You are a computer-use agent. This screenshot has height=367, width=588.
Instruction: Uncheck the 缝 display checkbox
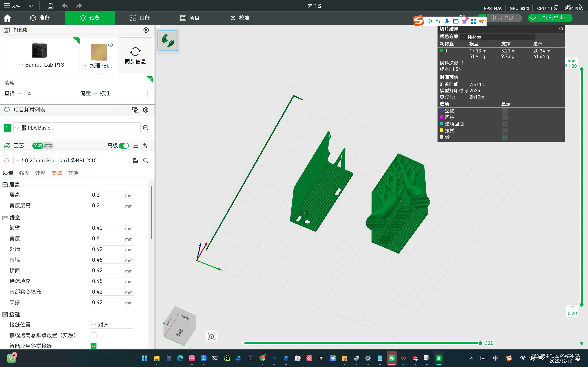tap(505, 137)
